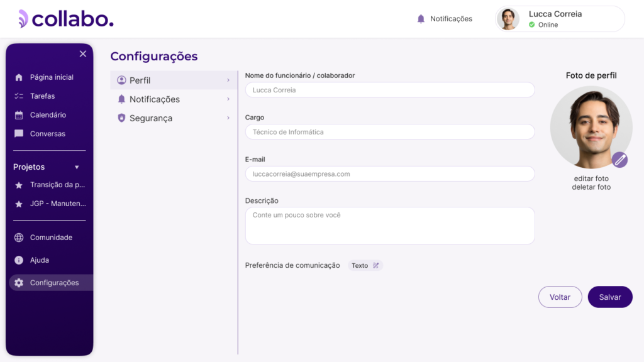Screen dimensions: 644x362
Task: Click the Ajuda info icon
Action: click(x=18, y=260)
